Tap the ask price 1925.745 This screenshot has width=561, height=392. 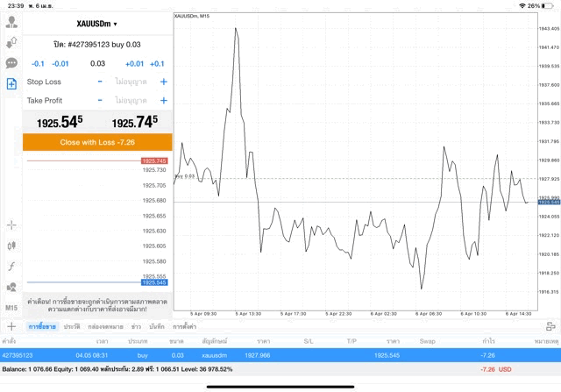[135, 122]
